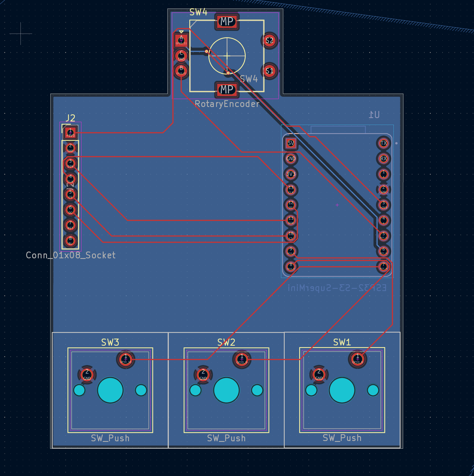Click the GND pad 2 of SW3
474x476 pixels.
pyautogui.click(x=87, y=374)
